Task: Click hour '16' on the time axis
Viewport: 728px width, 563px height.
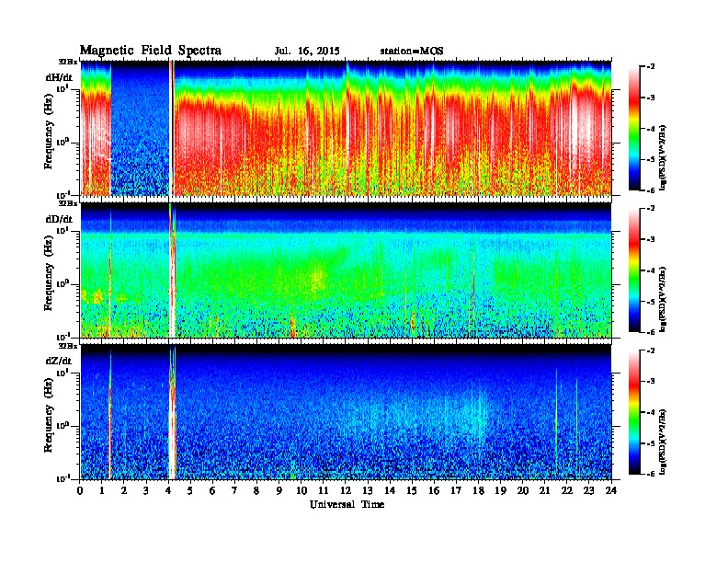Action: point(435,491)
